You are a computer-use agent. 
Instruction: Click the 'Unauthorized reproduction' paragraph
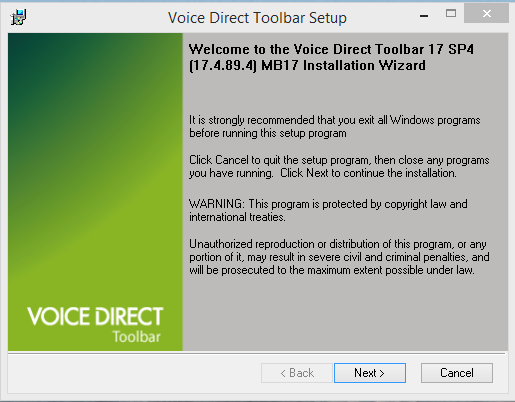[339, 257]
